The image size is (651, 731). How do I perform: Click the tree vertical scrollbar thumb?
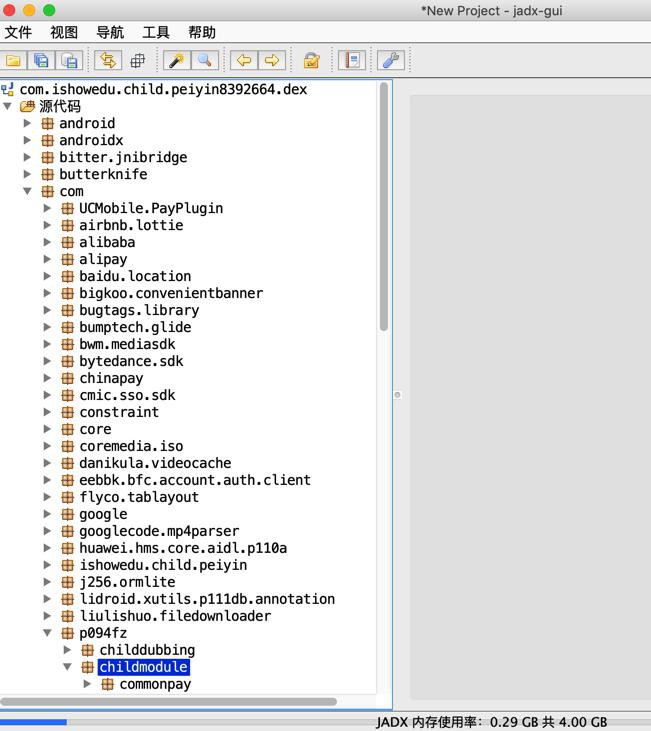[x=384, y=207]
